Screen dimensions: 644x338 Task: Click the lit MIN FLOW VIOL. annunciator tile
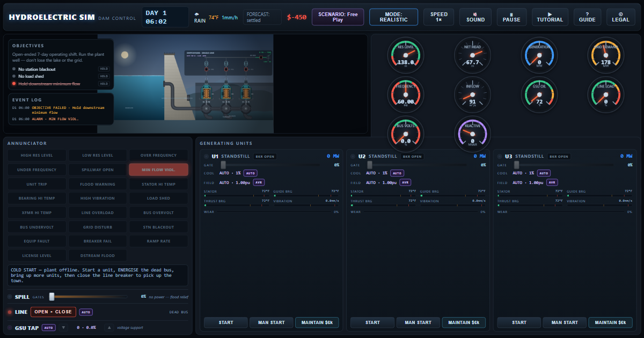158,170
